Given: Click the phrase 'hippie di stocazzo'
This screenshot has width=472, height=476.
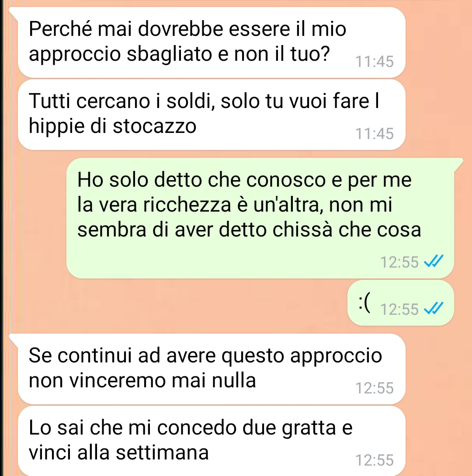Looking at the screenshot, I should (113, 126).
